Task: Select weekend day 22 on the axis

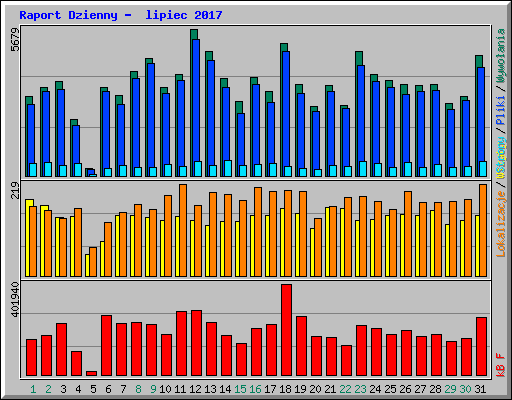Action: pos(345,389)
